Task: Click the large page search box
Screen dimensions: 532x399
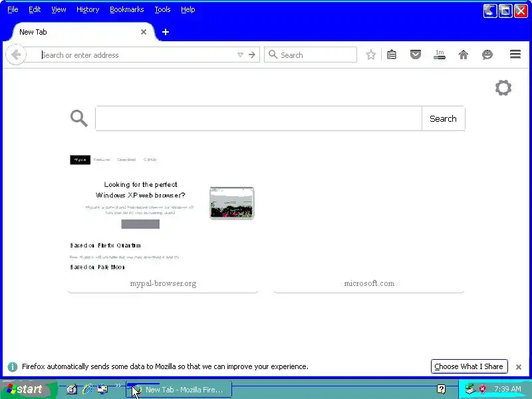Action: pos(259,118)
